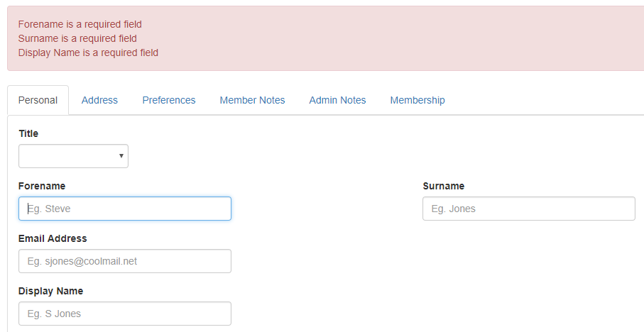
Task: Click the Email Address field label
Action: [x=53, y=238]
